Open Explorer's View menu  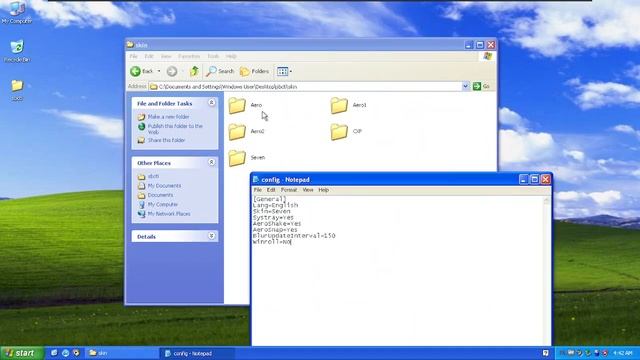166,56
